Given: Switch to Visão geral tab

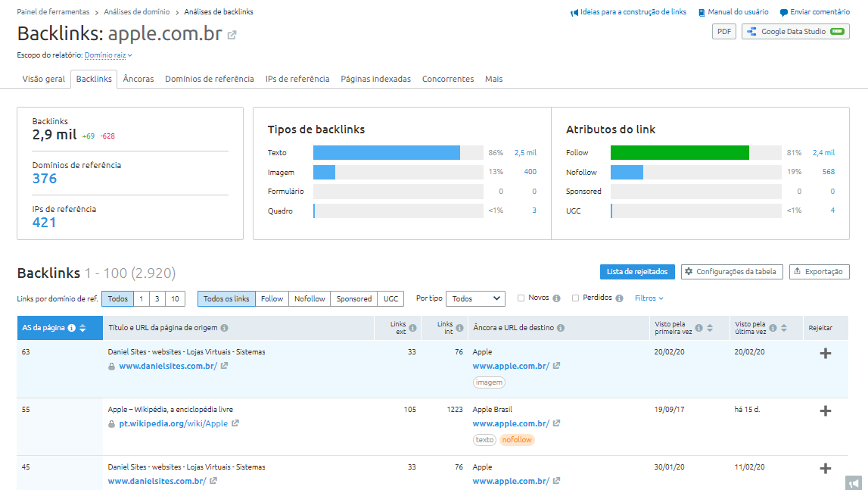Looking at the screenshot, I should click(43, 80).
